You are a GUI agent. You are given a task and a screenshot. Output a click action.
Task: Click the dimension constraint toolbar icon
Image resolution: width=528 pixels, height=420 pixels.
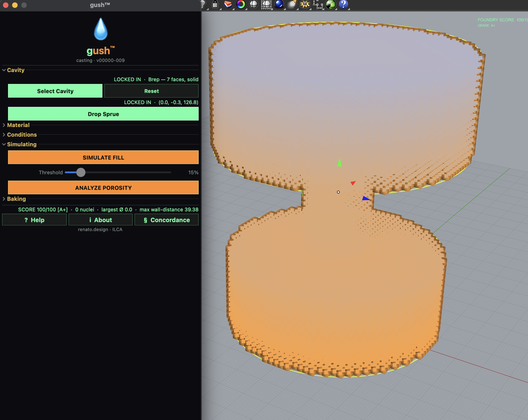318,4
